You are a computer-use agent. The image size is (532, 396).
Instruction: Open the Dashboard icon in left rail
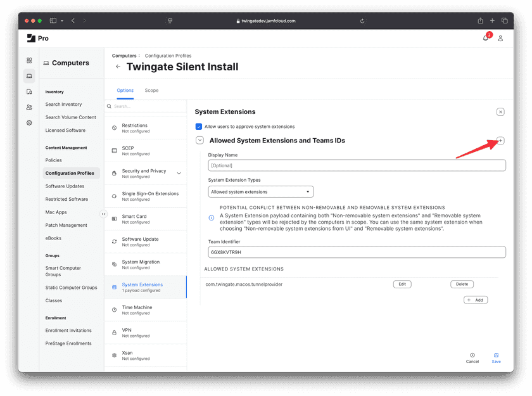point(29,61)
